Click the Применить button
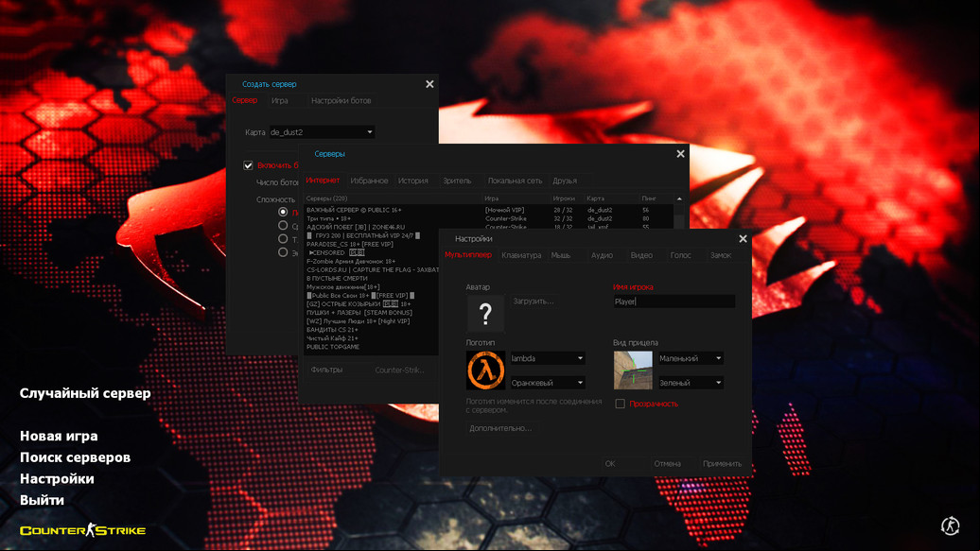The image size is (980, 551). (722, 463)
